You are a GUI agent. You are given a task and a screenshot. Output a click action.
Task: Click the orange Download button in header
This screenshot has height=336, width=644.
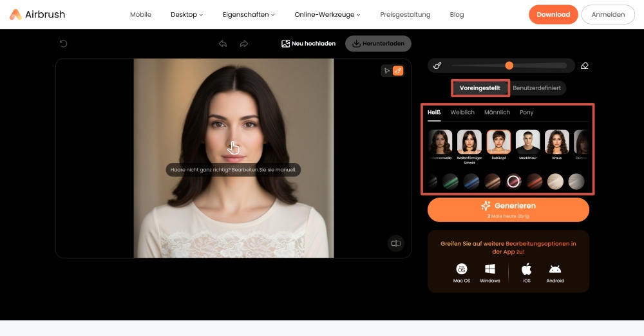(553, 14)
